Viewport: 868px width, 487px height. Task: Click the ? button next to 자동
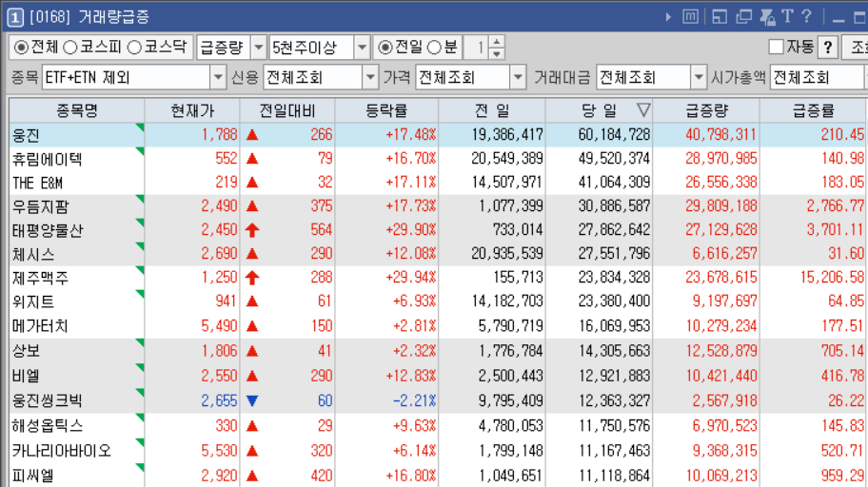point(828,48)
